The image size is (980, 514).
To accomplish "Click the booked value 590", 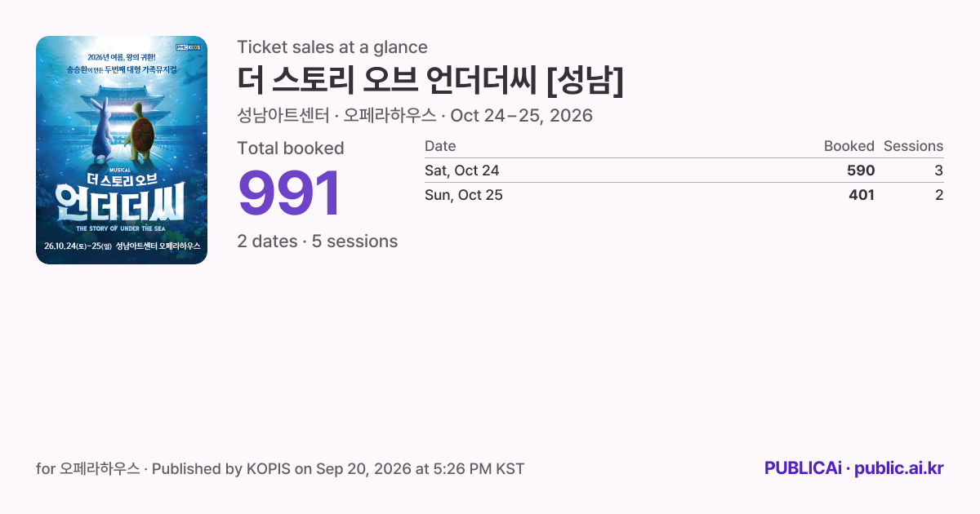I will (861, 171).
